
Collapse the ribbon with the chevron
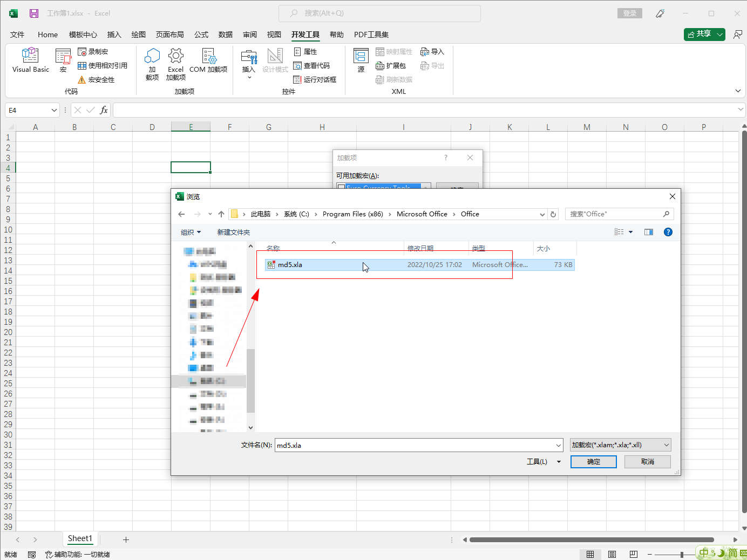pos(738,91)
